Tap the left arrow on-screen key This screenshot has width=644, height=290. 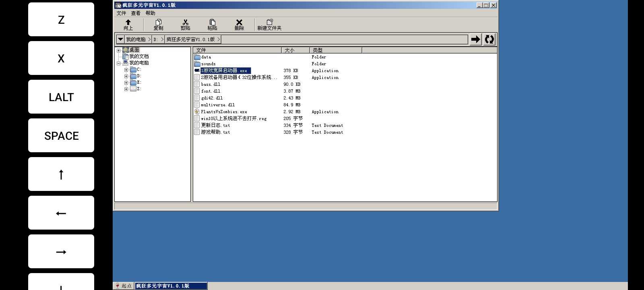click(x=61, y=213)
